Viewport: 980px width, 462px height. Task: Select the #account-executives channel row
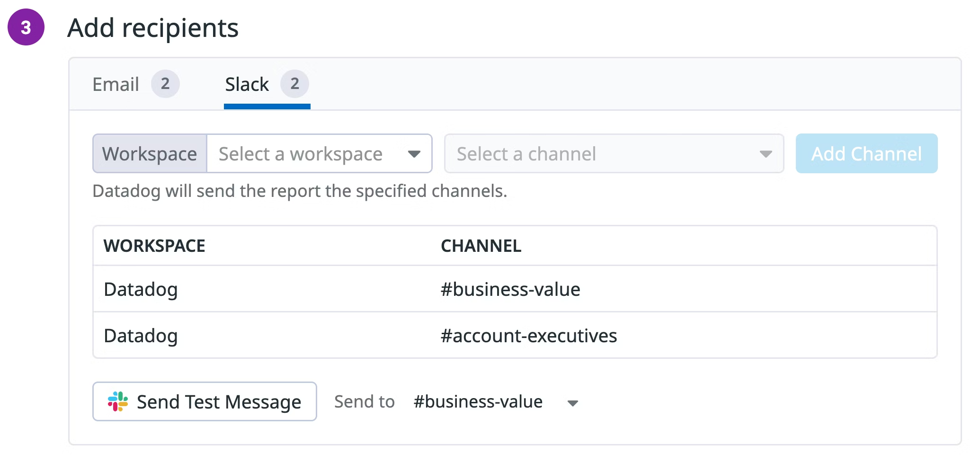pos(528,336)
